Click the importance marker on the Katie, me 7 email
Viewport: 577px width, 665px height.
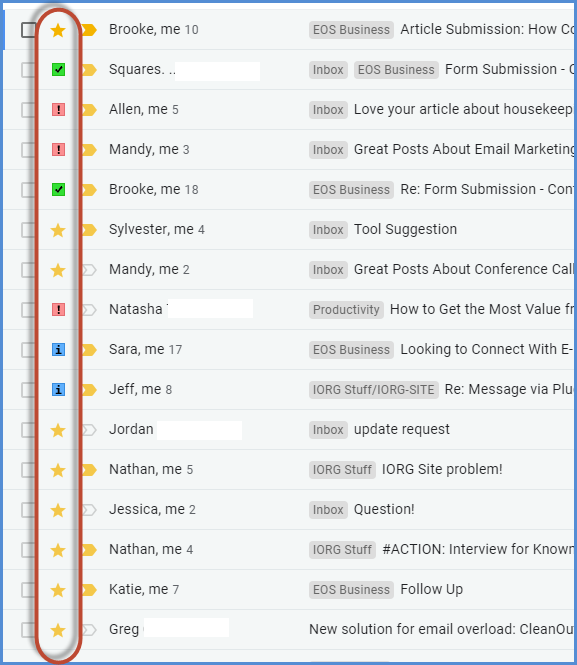pos(89,590)
